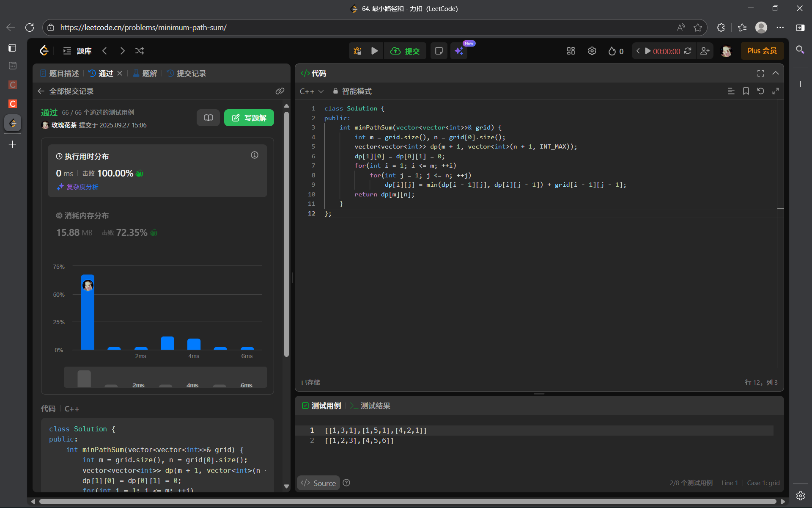Copy submission link icon
The height and width of the screenshot is (508, 812).
[x=280, y=91]
